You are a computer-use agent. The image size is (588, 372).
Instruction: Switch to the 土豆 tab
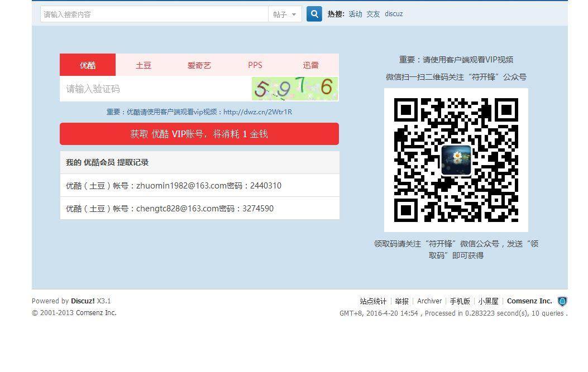pos(144,65)
